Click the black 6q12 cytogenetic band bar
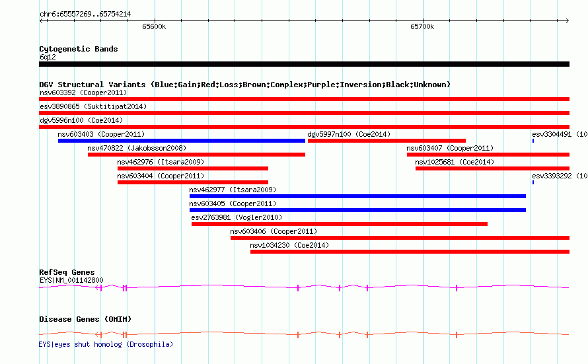 click(x=304, y=64)
